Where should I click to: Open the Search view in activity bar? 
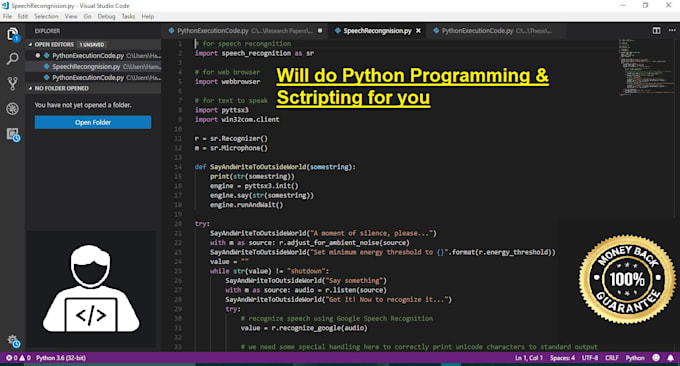point(13,59)
